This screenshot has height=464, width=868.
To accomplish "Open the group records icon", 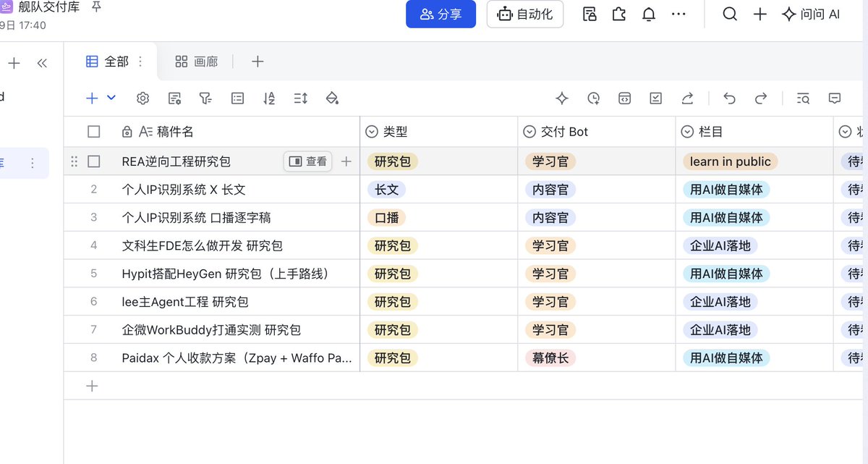I will coord(237,98).
